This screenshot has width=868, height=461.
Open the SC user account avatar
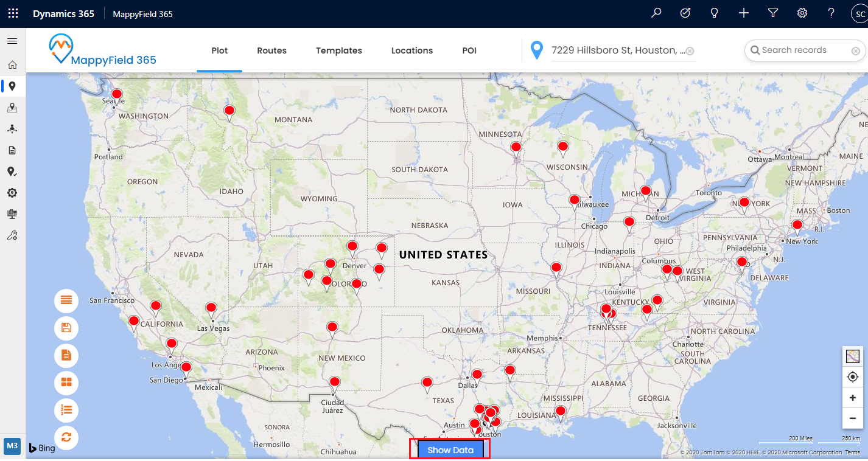tap(859, 14)
